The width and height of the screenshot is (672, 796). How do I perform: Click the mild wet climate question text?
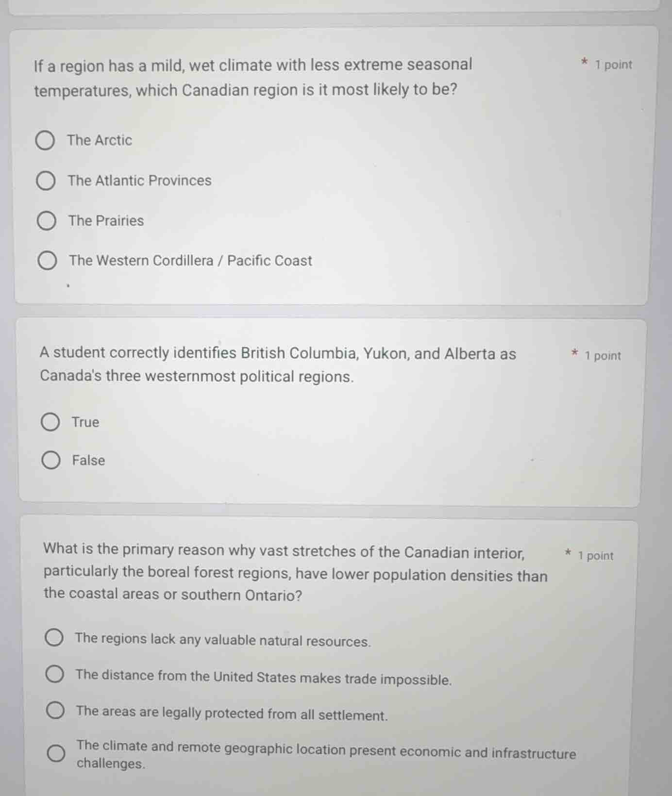click(253, 78)
